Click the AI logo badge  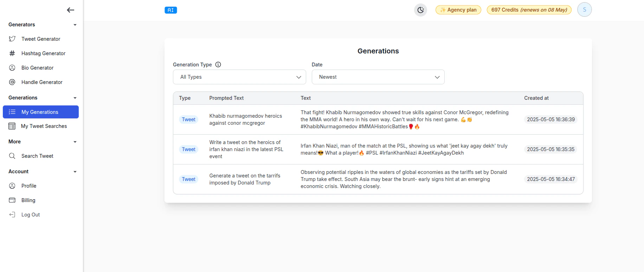tap(171, 10)
